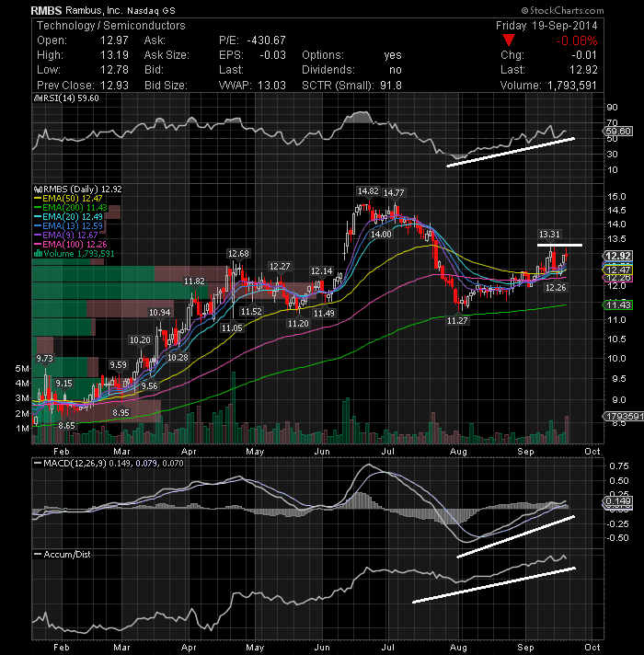Click the 12.14 price label
The image size is (644, 655).
322,271
